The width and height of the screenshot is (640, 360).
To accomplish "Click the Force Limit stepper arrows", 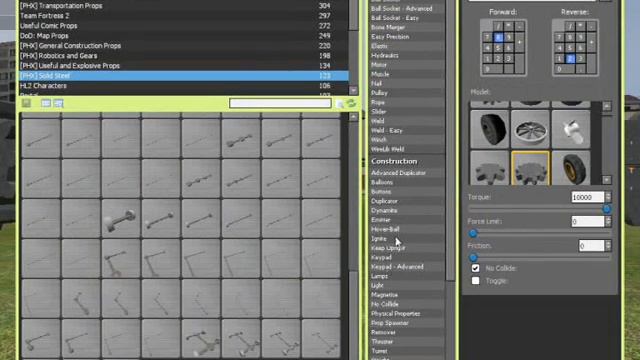I will [x=608, y=221].
